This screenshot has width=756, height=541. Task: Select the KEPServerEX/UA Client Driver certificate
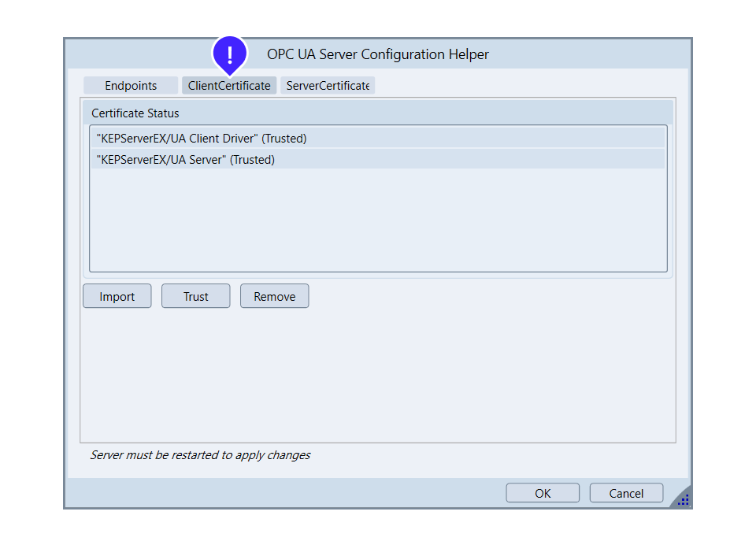(378, 139)
